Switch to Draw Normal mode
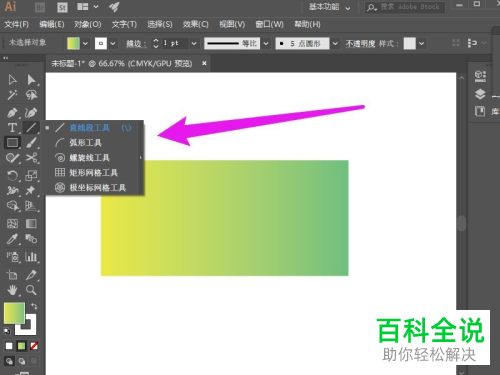This screenshot has width=500, height=375. (x=9, y=361)
